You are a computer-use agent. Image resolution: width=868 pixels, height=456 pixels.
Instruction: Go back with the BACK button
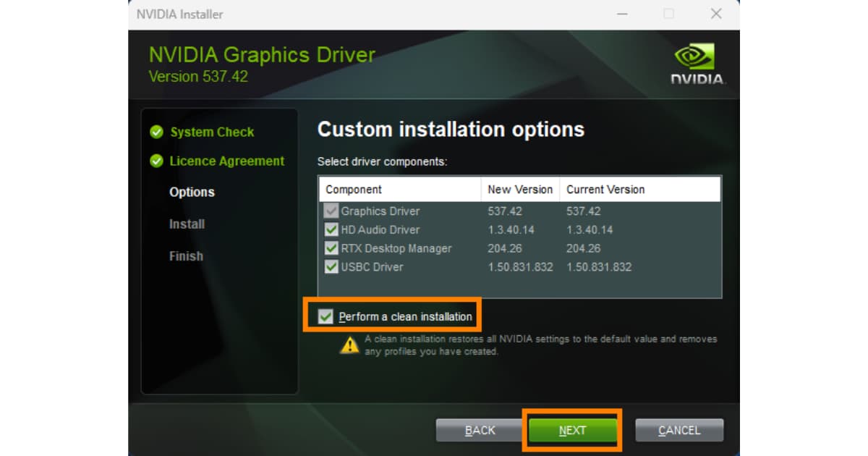tap(480, 431)
